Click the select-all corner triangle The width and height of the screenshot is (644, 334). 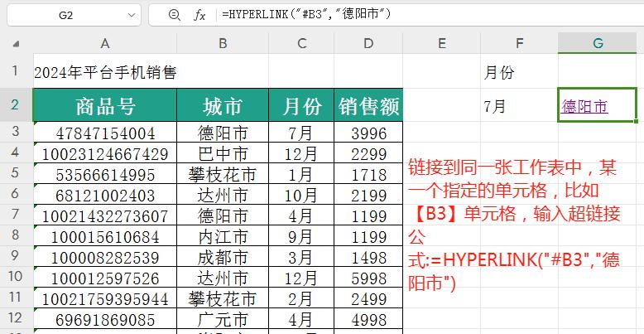[16, 44]
